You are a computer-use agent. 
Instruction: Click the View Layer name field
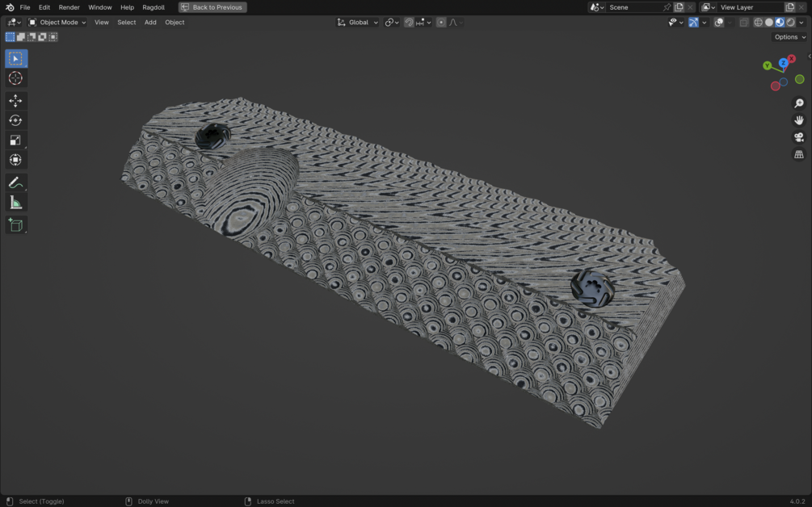tap(751, 7)
